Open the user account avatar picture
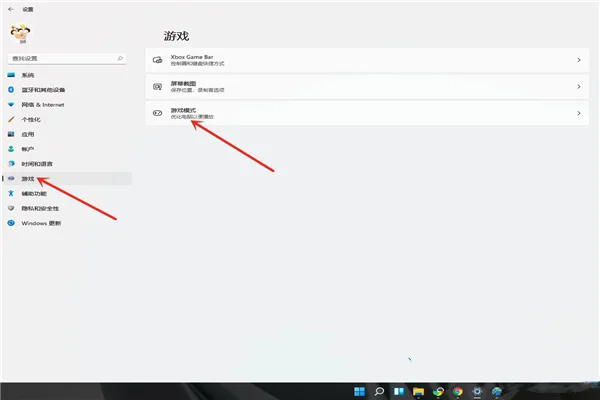This screenshot has width=600, height=400. [x=20, y=34]
